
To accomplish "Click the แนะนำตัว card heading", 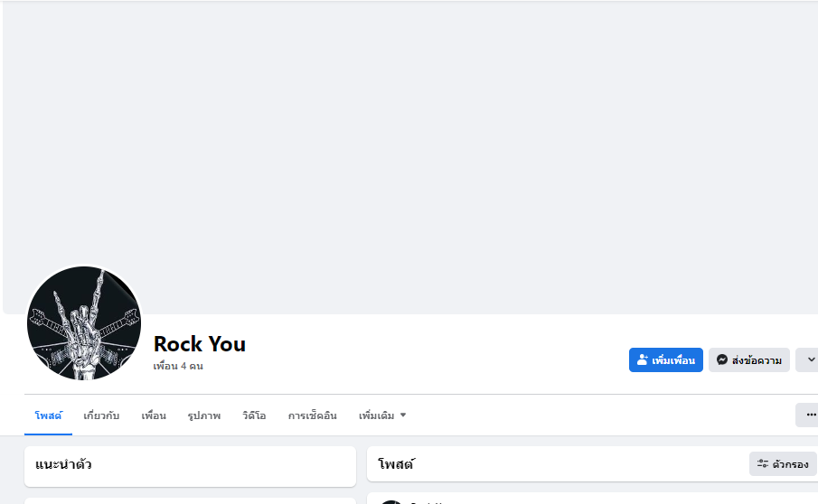I will [x=63, y=464].
